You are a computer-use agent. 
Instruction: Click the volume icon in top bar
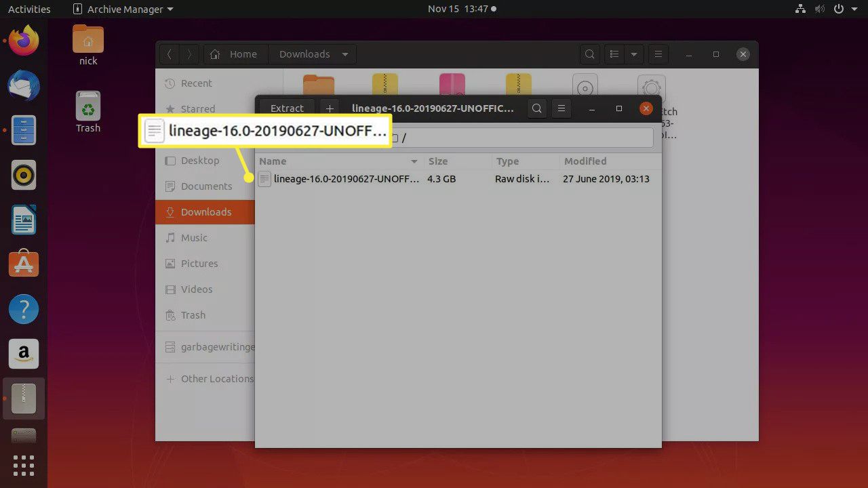point(820,9)
